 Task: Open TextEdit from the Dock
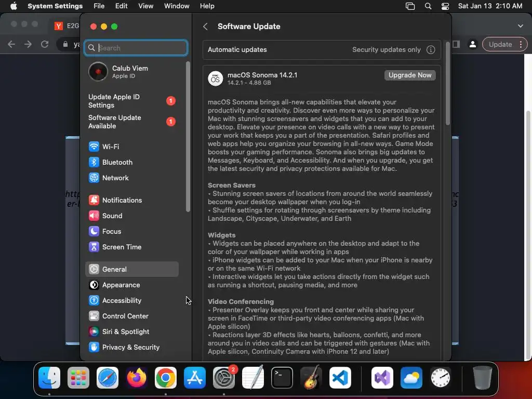(253, 378)
